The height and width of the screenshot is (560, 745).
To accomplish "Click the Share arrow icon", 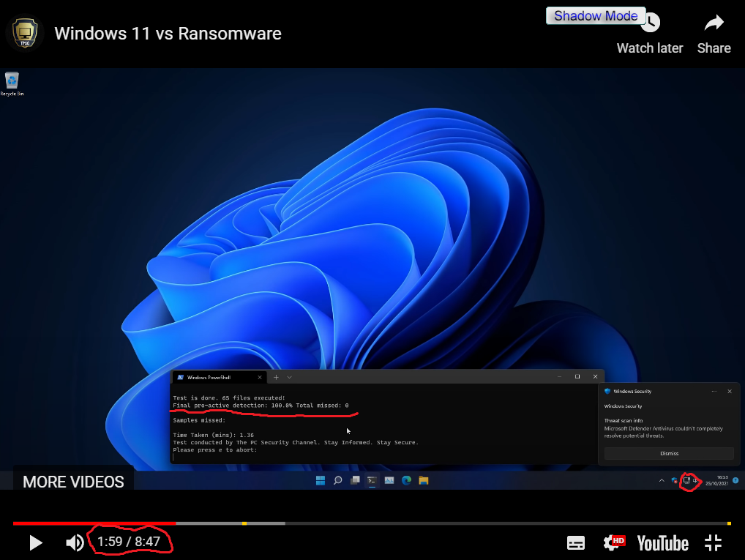I will pos(714,23).
